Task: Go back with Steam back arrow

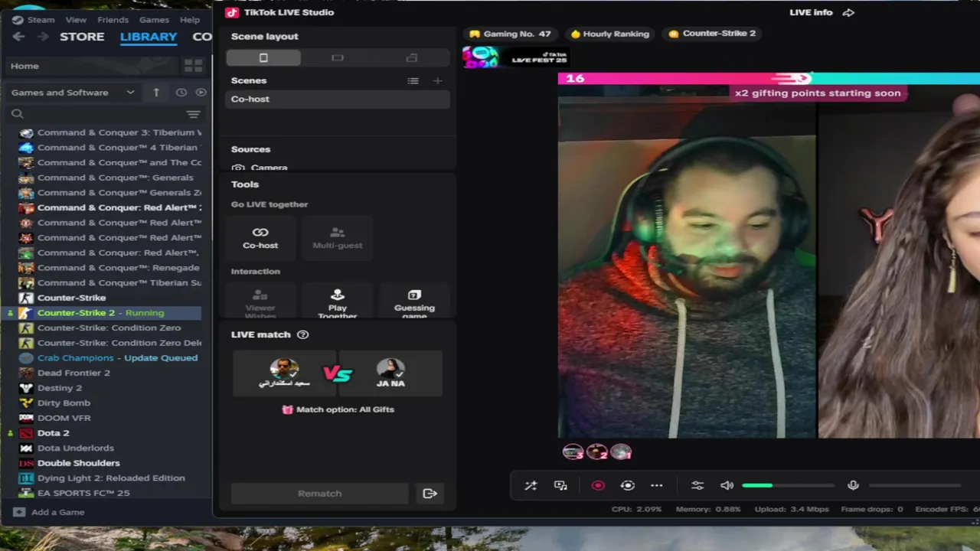Action: click(18, 37)
